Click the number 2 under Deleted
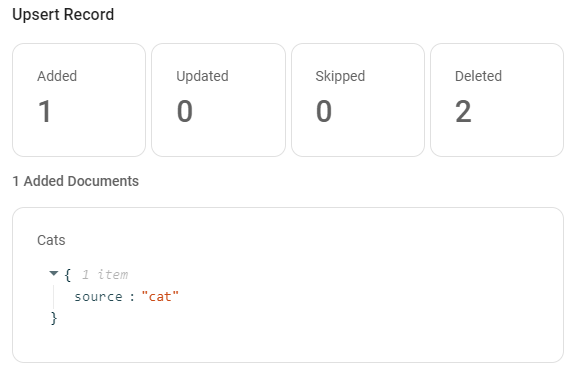This screenshot has height=372, width=573. [x=463, y=111]
